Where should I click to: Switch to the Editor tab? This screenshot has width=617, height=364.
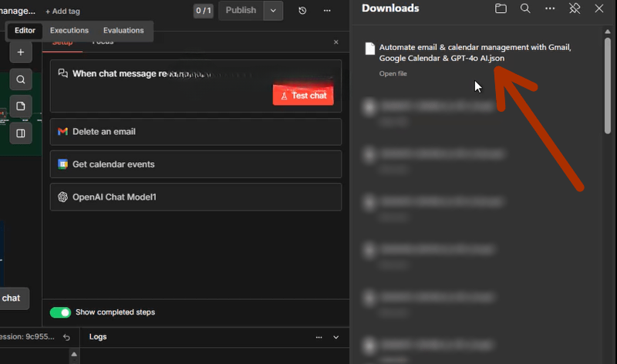coord(25,30)
